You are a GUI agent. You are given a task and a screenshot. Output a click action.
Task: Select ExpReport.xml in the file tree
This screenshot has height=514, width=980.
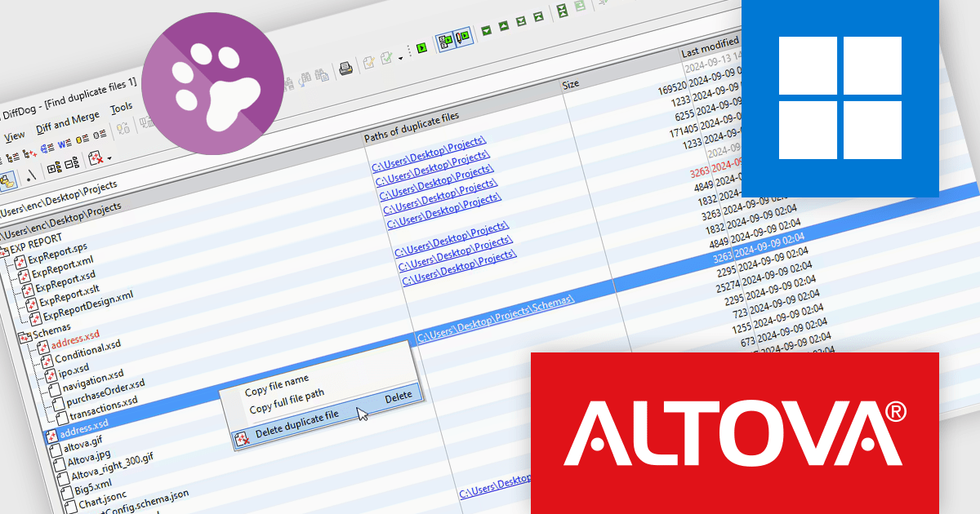point(64,266)
